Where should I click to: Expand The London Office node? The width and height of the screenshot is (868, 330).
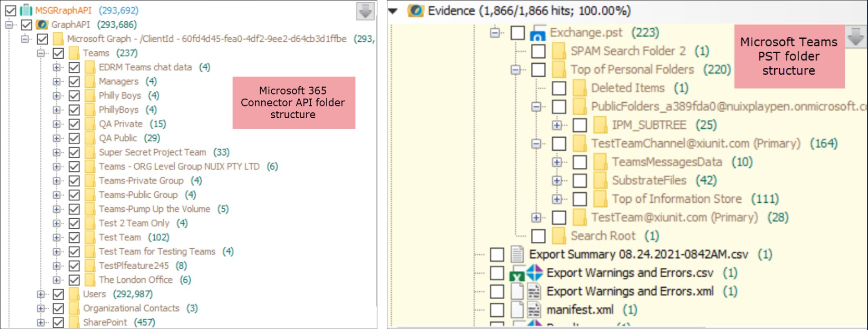coord(56,280)
